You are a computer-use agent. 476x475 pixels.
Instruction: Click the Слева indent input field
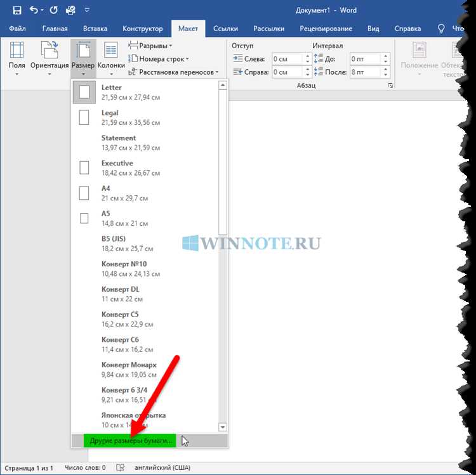tap(288, 59)
